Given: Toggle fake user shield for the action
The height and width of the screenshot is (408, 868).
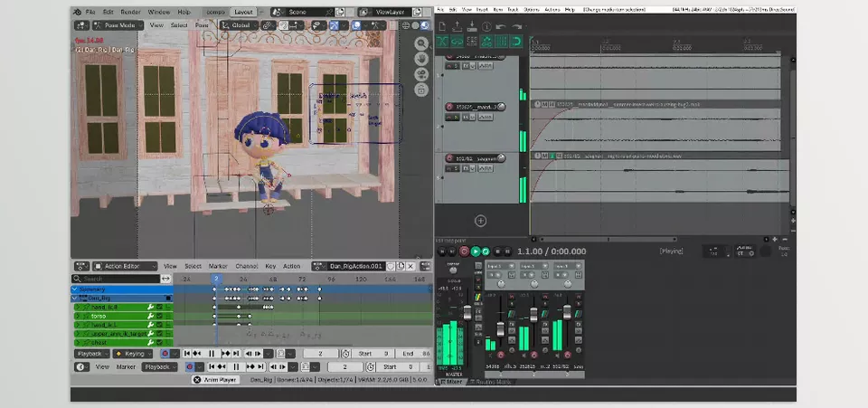Looking at the screenshot, I should (391, 266).
